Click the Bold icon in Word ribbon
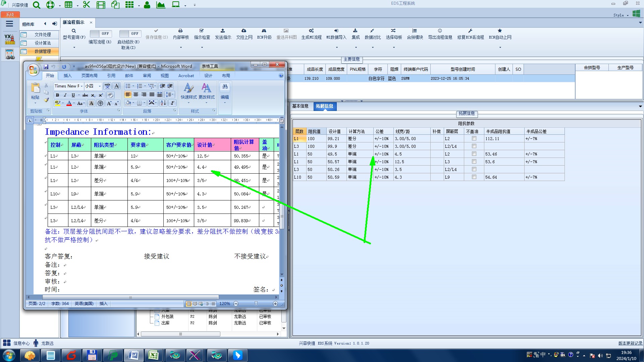Viewport: 644px width, 362px height. [x=57, y=95]
